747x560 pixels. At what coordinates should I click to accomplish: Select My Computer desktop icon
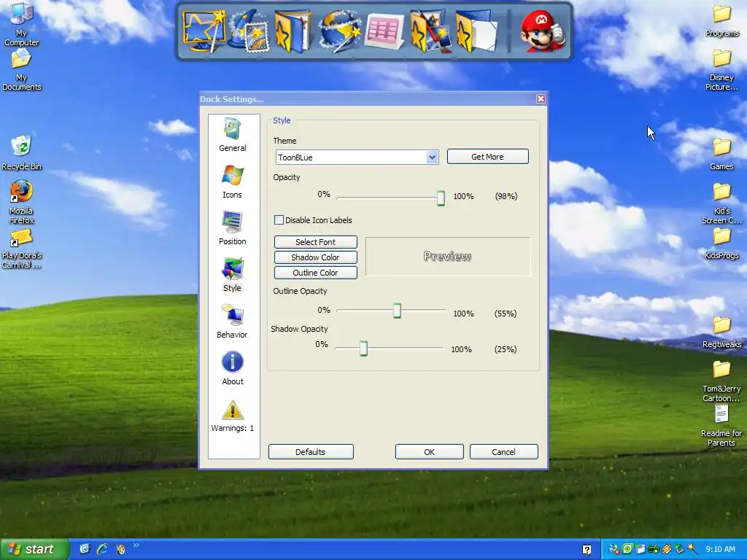pyautogui.click(x=21, y=24)
